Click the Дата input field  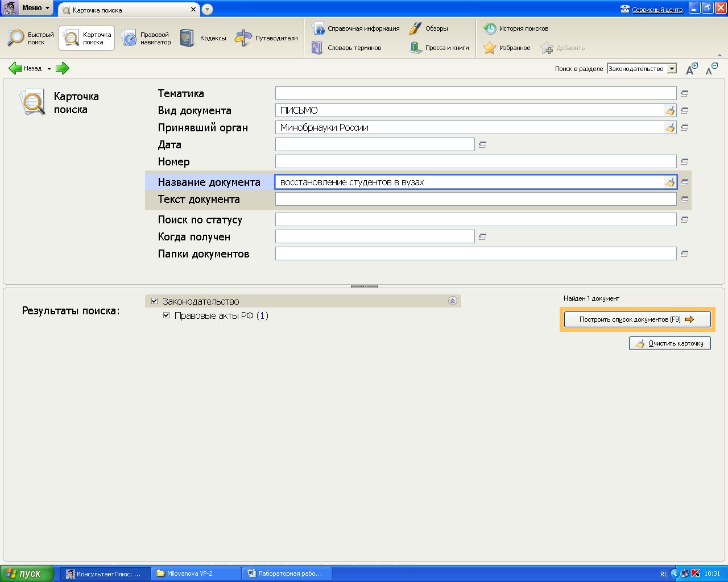(x=375, y=144)
